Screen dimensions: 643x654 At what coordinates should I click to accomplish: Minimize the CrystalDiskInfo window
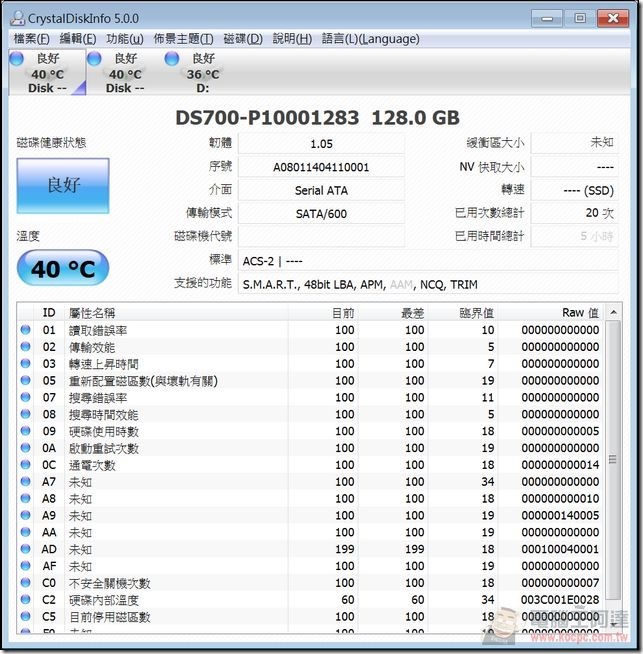tap(547, 18)
